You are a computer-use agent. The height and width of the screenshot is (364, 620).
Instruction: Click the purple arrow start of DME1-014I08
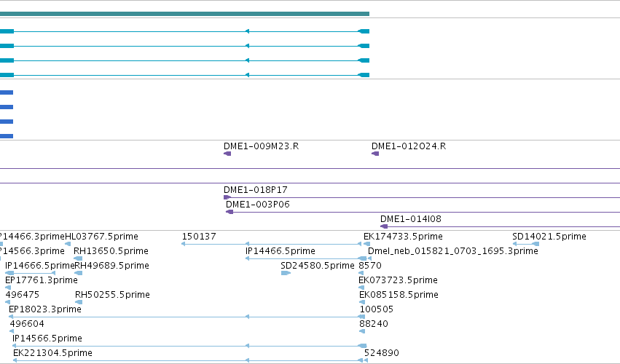point(384,226)
